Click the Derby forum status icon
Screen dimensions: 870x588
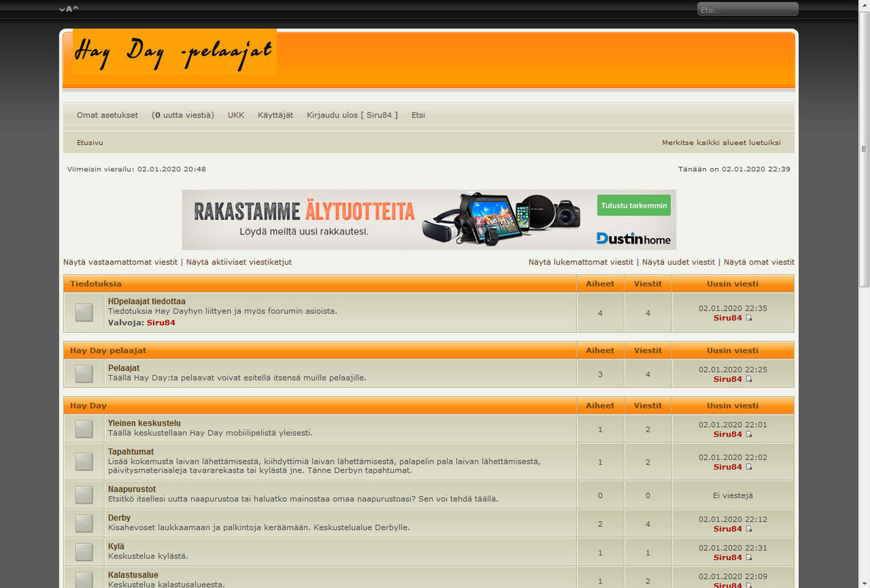coord(84,523)
